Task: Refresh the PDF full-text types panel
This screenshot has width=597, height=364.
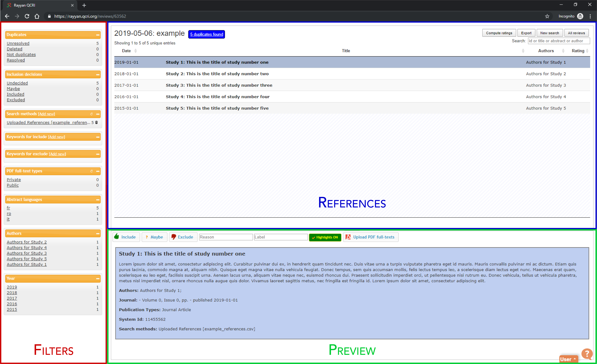Action: pos(91,171)
